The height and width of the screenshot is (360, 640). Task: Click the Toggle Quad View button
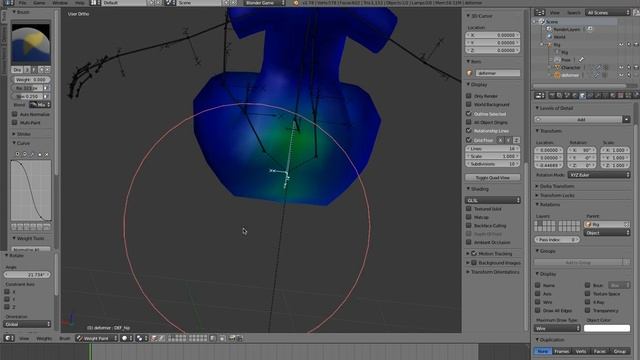pyautogui.click(x=493, y=178)
